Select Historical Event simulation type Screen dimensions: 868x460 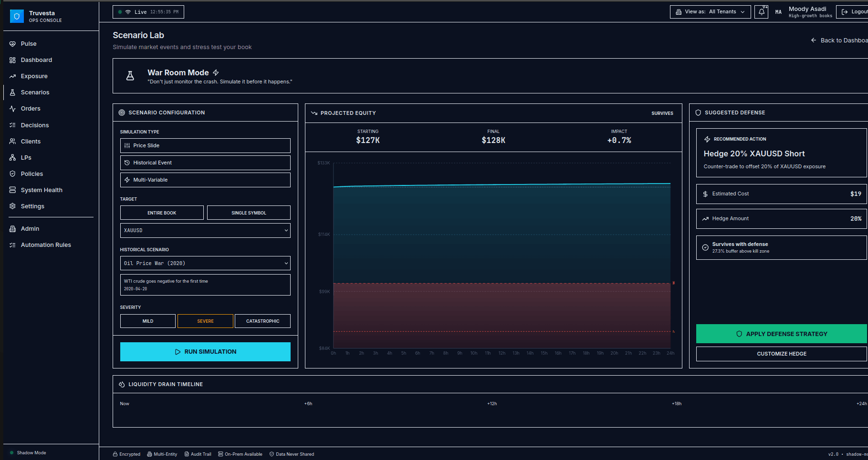205,163
